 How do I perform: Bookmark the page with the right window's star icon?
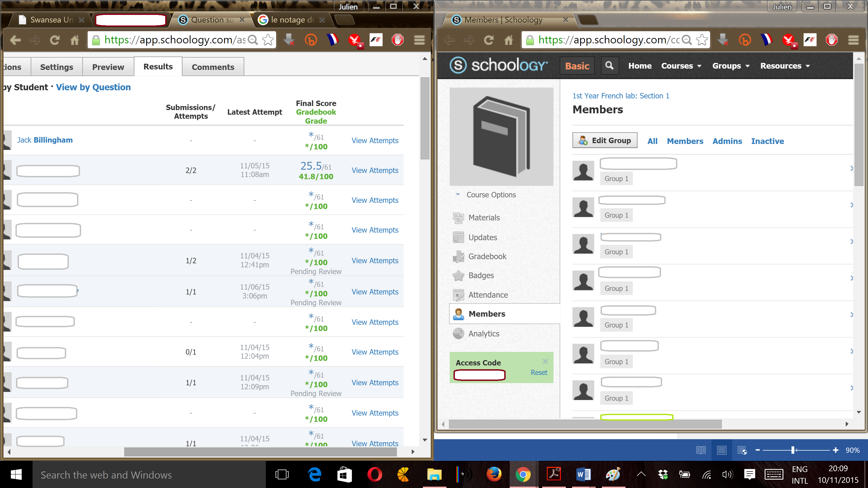tap(702, 40)
